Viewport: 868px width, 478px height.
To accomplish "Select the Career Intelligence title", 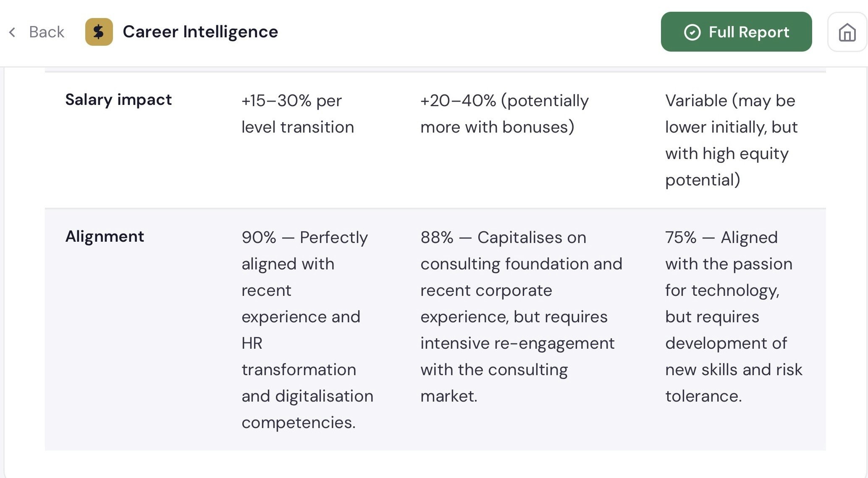I will tap(201, 31).
